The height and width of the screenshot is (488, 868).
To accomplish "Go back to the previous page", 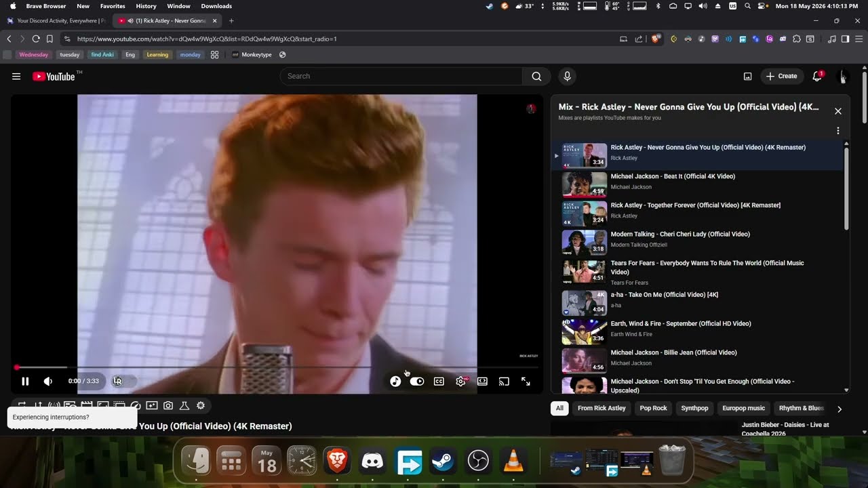I will [x=9, y=39].
